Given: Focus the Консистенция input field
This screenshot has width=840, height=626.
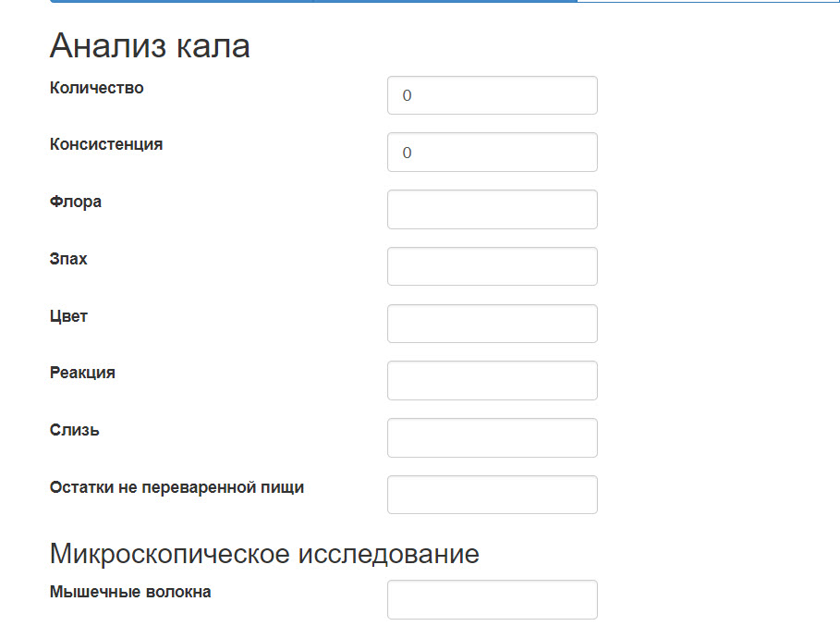Looking at the screenshot, I should [x=492, y=153].
